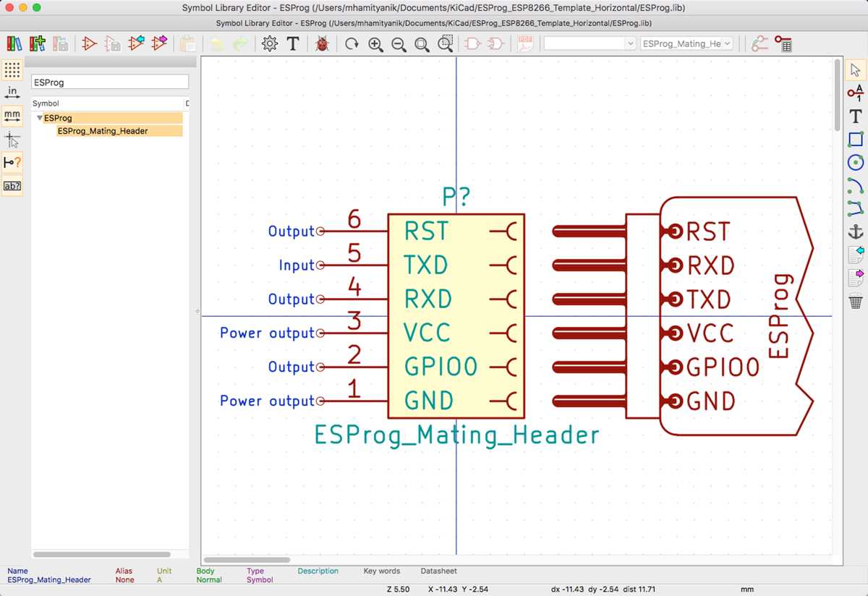Refresh the view icon
Screen dimensions: 868x596
coord(352,43)
